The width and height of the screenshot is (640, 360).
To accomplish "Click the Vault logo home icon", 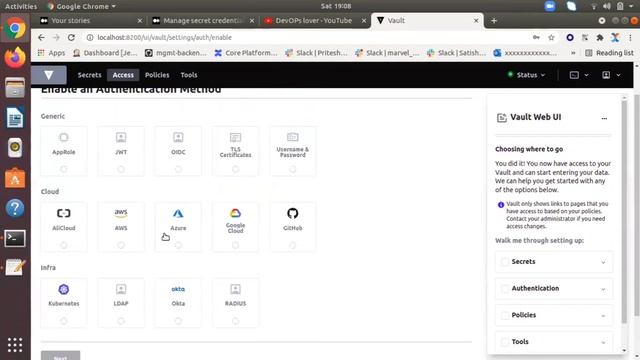I will [49, 75].
